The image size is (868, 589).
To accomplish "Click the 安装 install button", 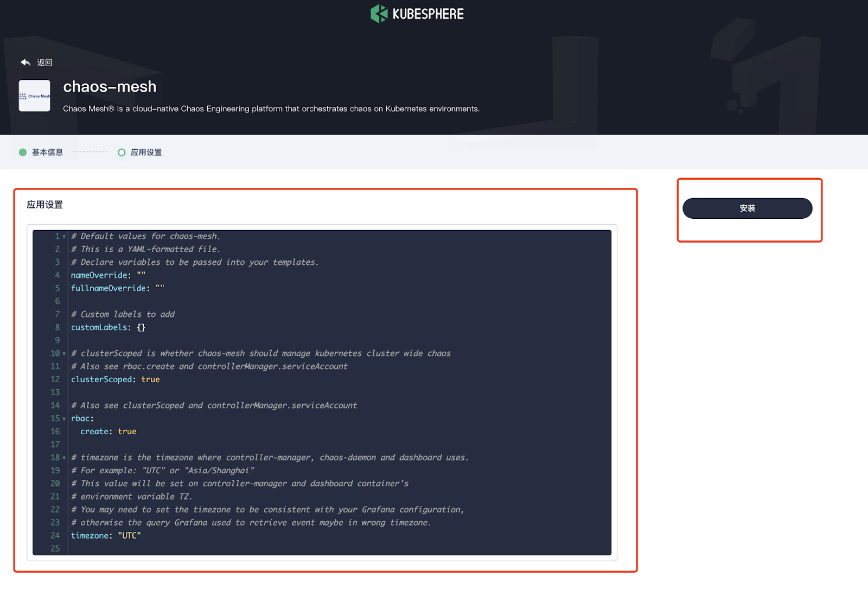I will point(747,208).
